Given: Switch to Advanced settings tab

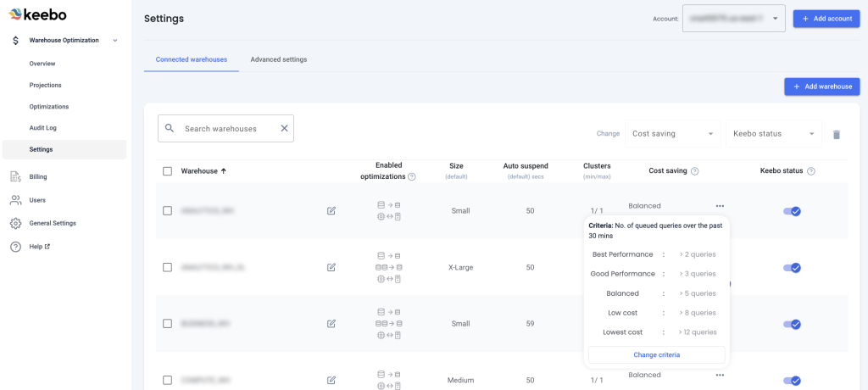Looking at the screenshot, I should (278, 59).
